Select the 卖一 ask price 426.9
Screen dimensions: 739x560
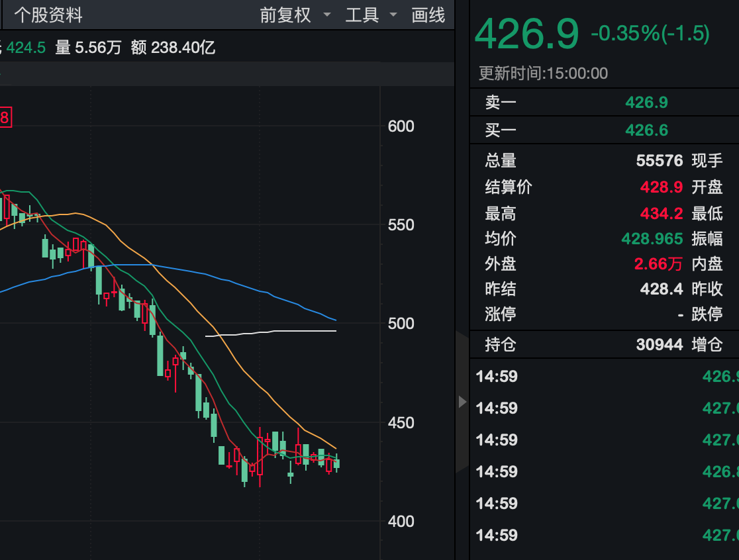[646, 102]
